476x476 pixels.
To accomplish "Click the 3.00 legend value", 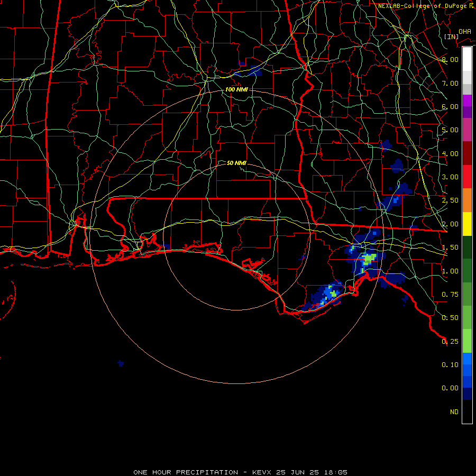I will [450, 177].
